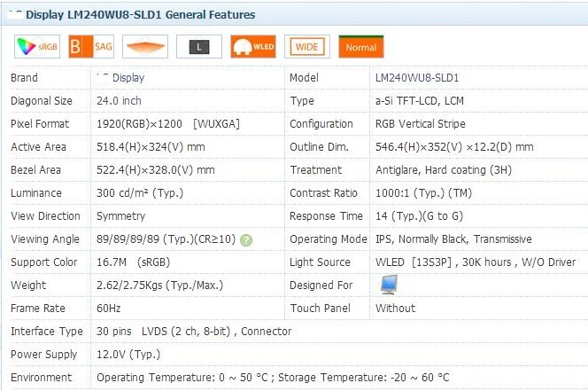Viewport: 588px width, 391px height.
Task: Click the WLED backlight icon
Action: point(252,46)
